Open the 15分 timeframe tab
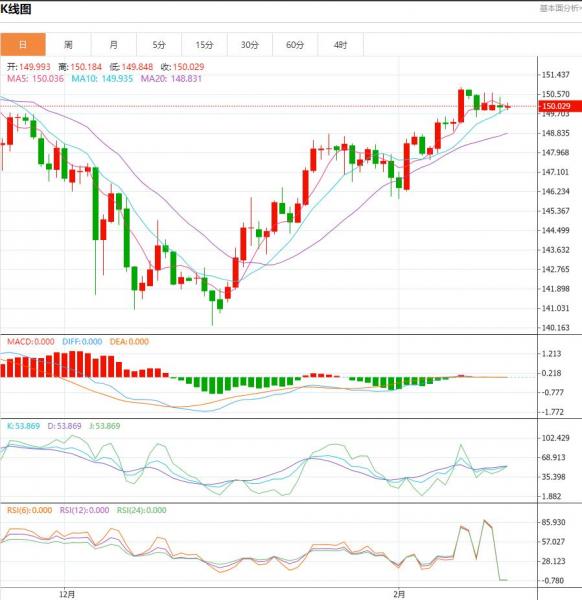 pyautogui.click(x=204, y=45)
